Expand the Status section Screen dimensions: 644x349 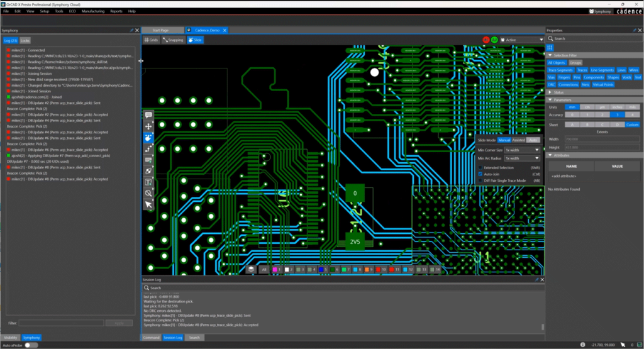pyautogui.click(x=550, y=92)
